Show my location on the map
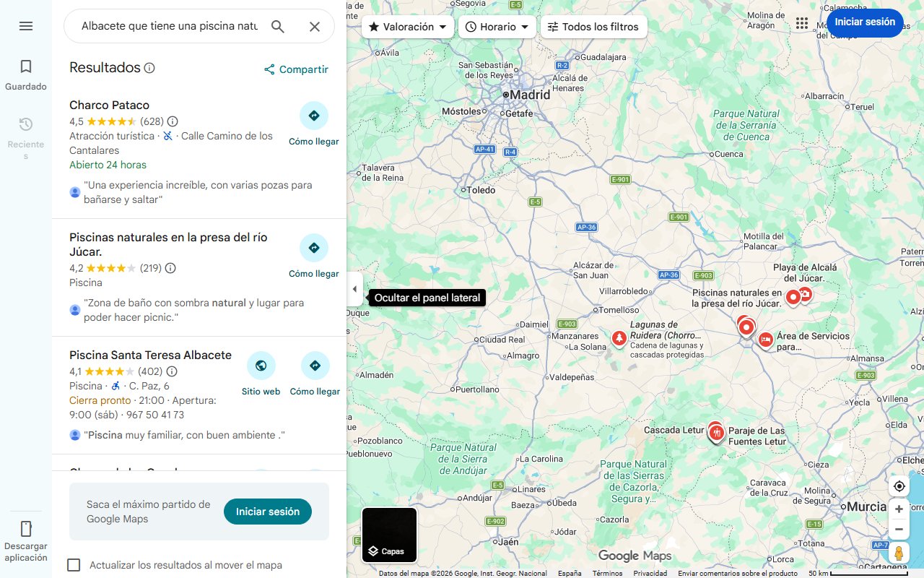Image resolution: width=924 pixels, height=578 pixels. point(899,486)
